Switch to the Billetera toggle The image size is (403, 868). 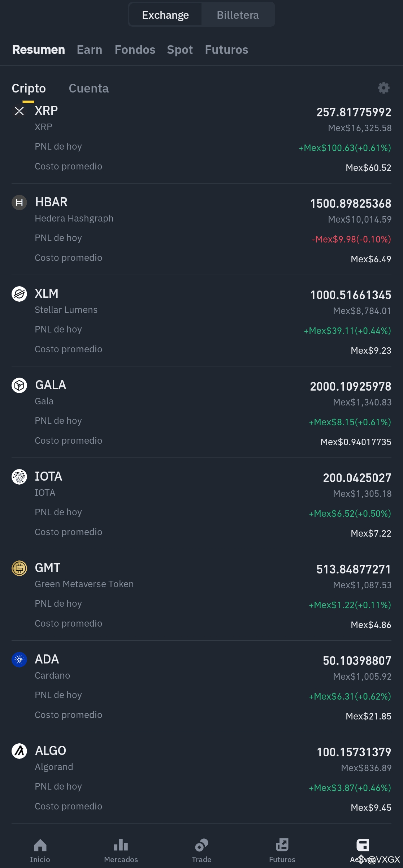(x=238, y=15)
